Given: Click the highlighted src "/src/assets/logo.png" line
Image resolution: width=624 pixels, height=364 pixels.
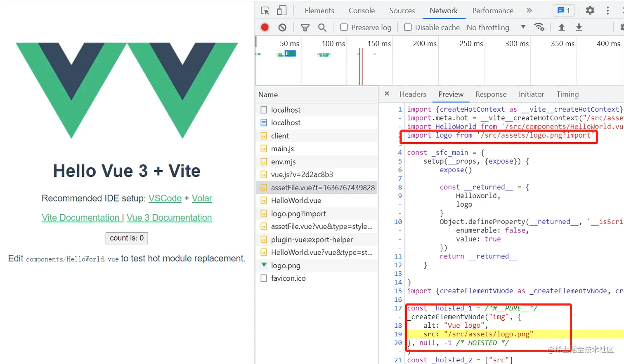Looking at the screenshot, I should point(515,334).
